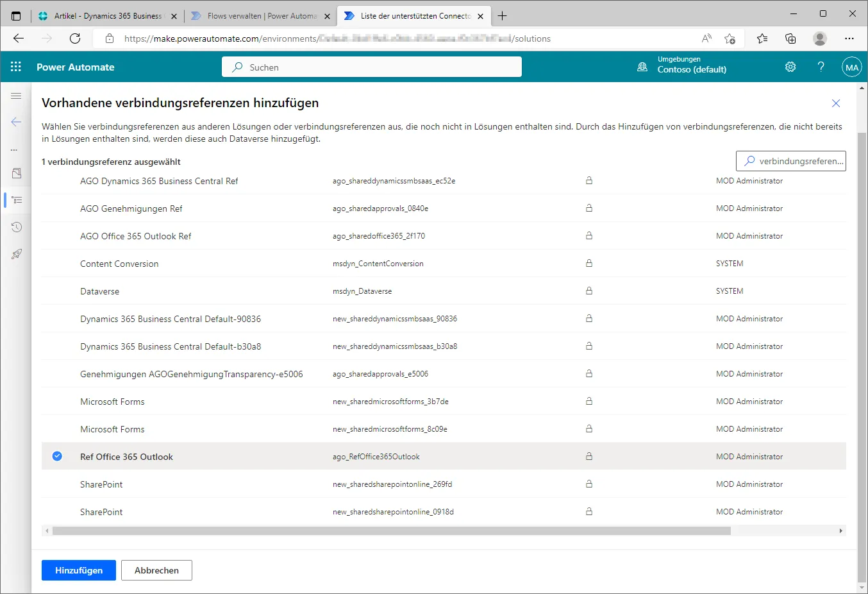Open browser collections icon
Viewport: 868px width, 594px height.
[790, 38]
